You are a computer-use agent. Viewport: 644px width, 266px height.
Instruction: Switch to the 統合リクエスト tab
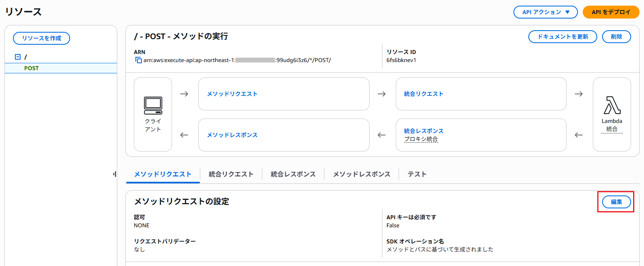(231, 174)
